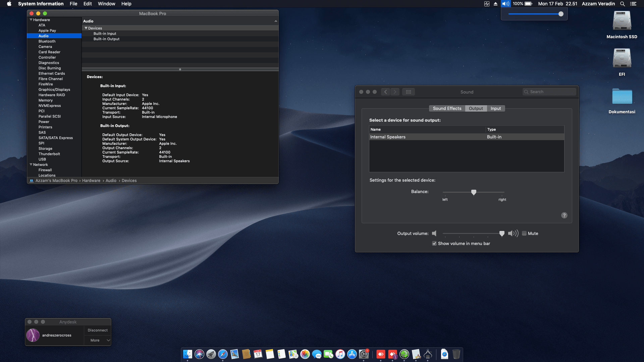
Task: Select the Output tab
Action: pyautogui.click(x=476, y=108)
